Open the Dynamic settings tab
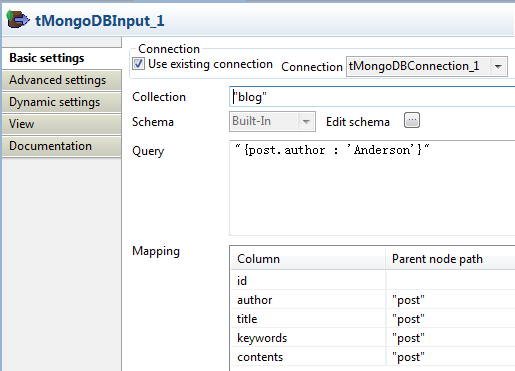Screen dimensions: 515x371 pyautogui.click(x=62, y=102)
